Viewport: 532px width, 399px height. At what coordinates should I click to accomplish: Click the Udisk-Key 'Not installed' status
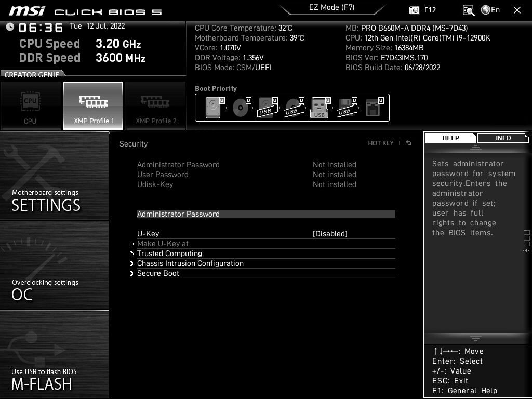pyautogui.click(x=334, y=184)
